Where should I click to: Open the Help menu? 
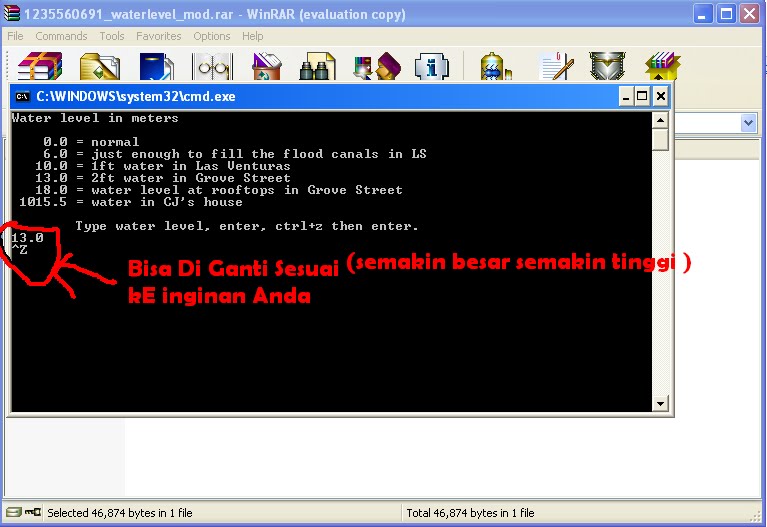click(x=252, y=36)
